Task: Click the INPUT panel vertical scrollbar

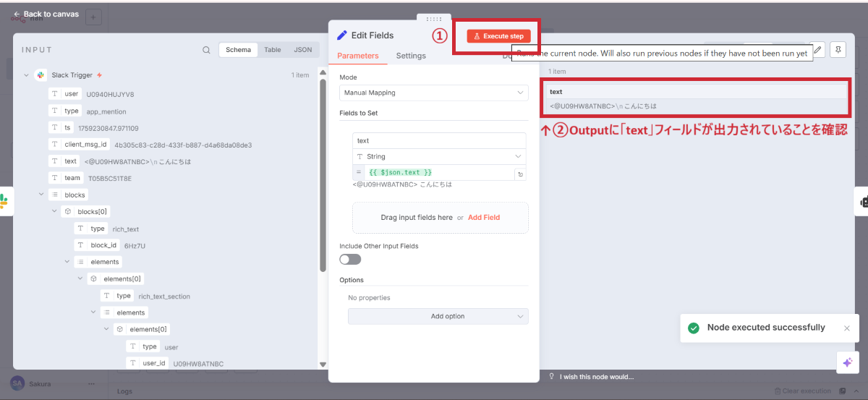Action: coord(323,174)
